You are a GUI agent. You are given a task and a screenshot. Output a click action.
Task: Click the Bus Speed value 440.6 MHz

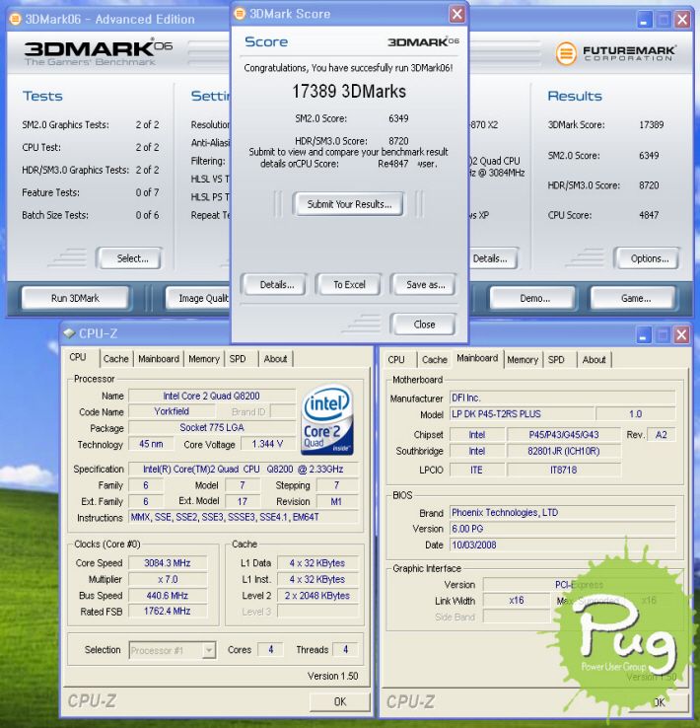click(x=168, y=596)
